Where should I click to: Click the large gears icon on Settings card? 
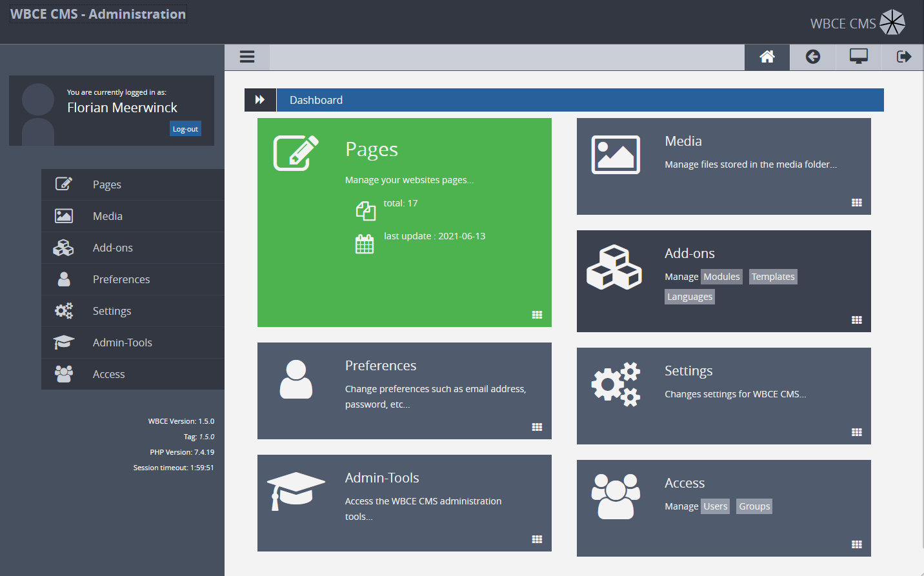coord(616,384)
